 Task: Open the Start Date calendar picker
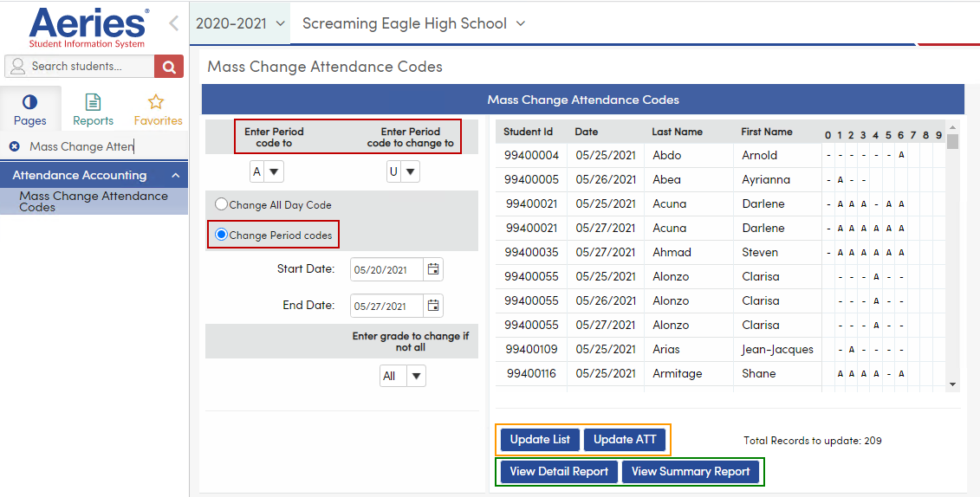point(433,269)
